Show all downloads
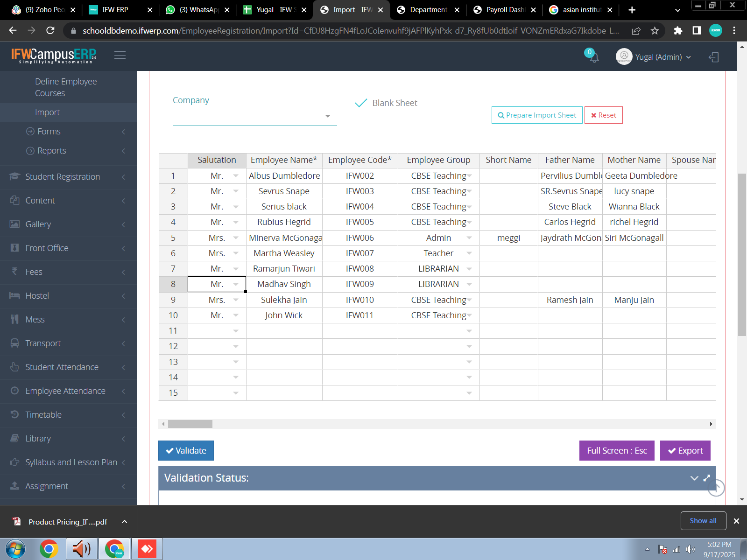This screenshot has height=560, width=747. 703,521
